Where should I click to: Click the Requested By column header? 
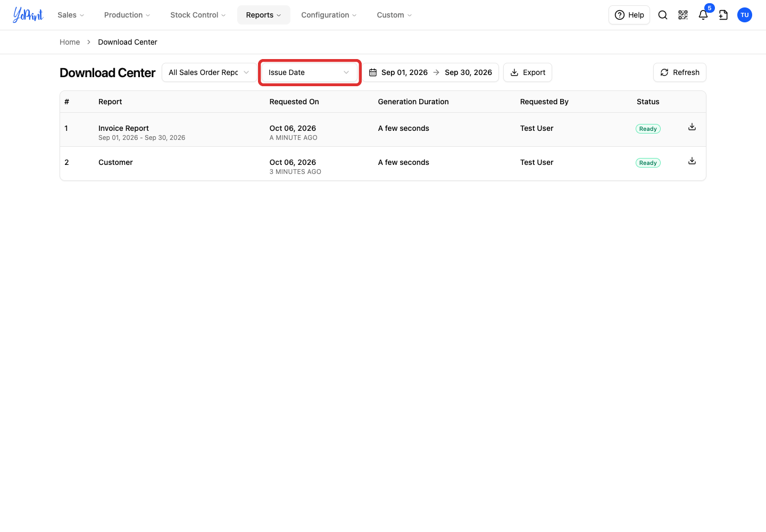544,102
